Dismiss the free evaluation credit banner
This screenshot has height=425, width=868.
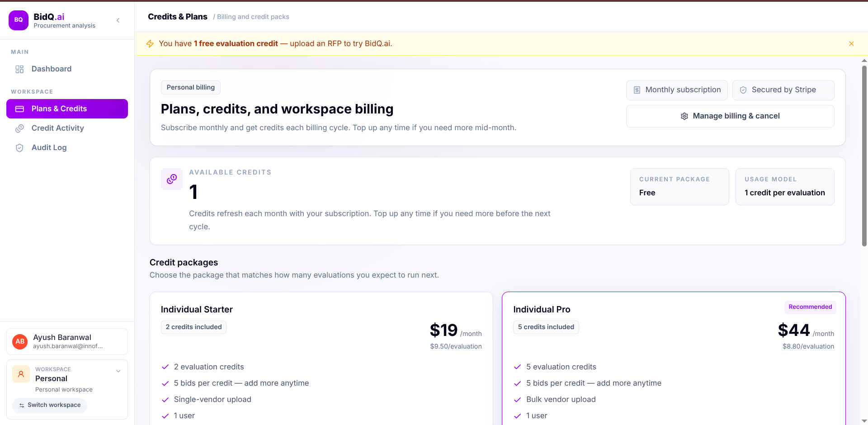point(851,44)
